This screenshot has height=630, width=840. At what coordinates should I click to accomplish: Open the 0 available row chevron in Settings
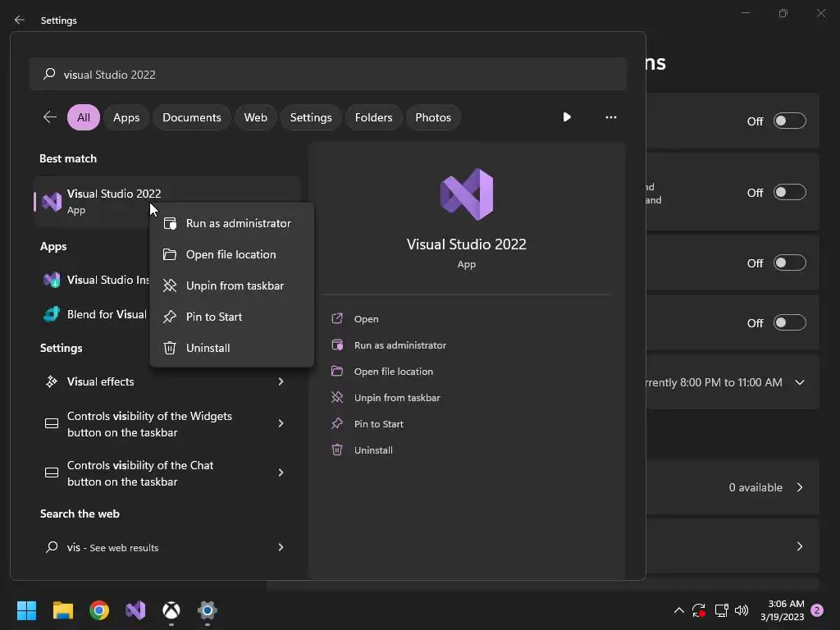pos(800,487)
